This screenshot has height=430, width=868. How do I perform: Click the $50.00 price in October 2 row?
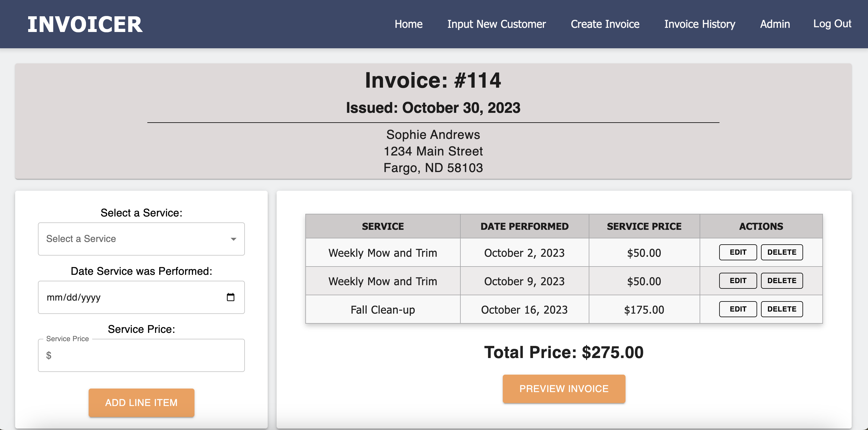click(x=644, y=253)
